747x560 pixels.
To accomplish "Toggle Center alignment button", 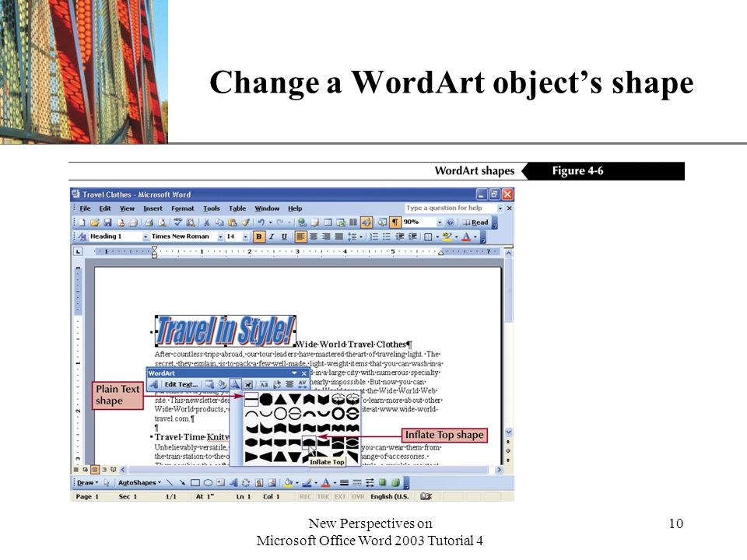I will (x=314, y=236).
